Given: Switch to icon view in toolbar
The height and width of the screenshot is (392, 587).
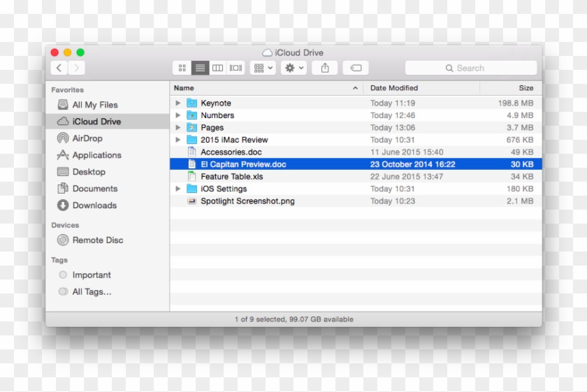Looking at the screenshot, I should [182, 68].
